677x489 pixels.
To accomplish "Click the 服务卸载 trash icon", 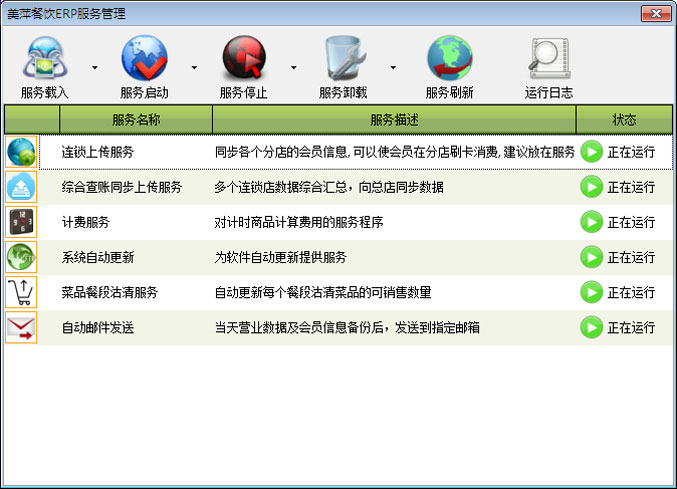I will coord(343,59).
